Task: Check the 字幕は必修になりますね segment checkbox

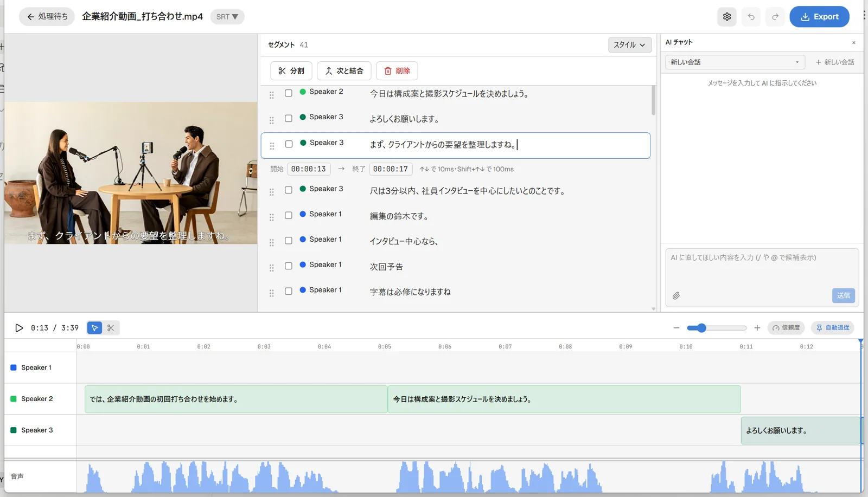Action: pos(289,291)
